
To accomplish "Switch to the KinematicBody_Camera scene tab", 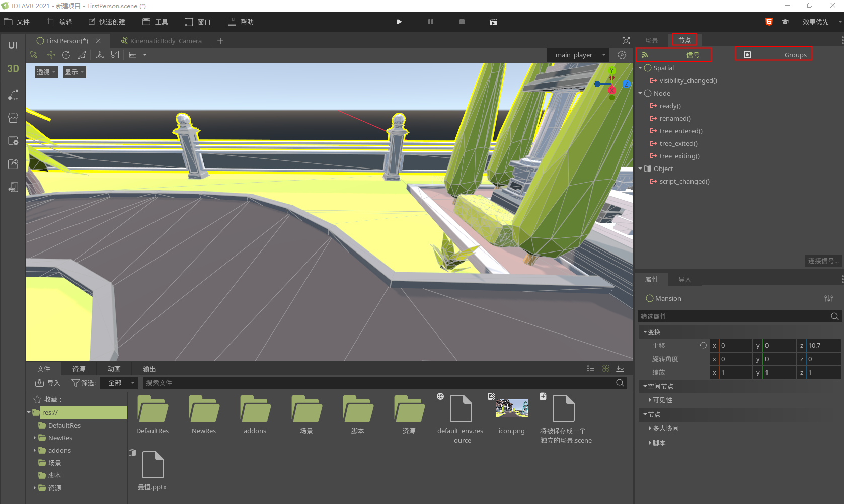I will tap(161, 41).
